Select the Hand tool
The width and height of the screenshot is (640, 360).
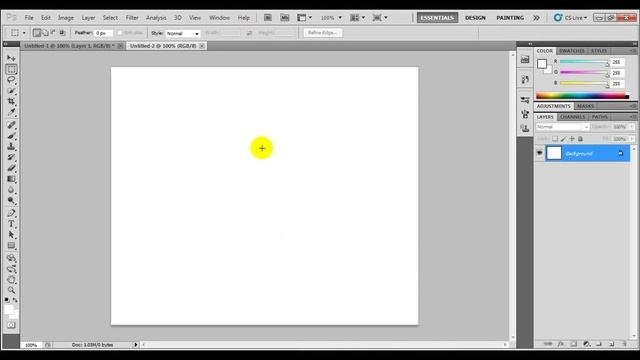11,280
